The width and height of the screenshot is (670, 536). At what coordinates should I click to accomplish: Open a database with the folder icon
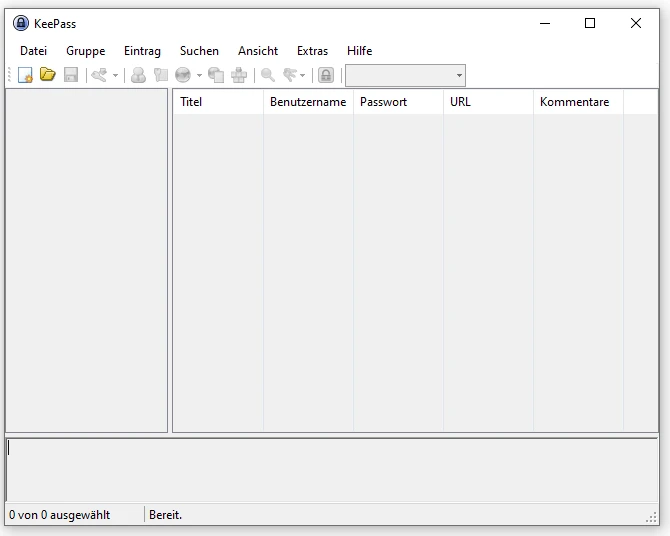pyautogui.click(x=47, y=75)
